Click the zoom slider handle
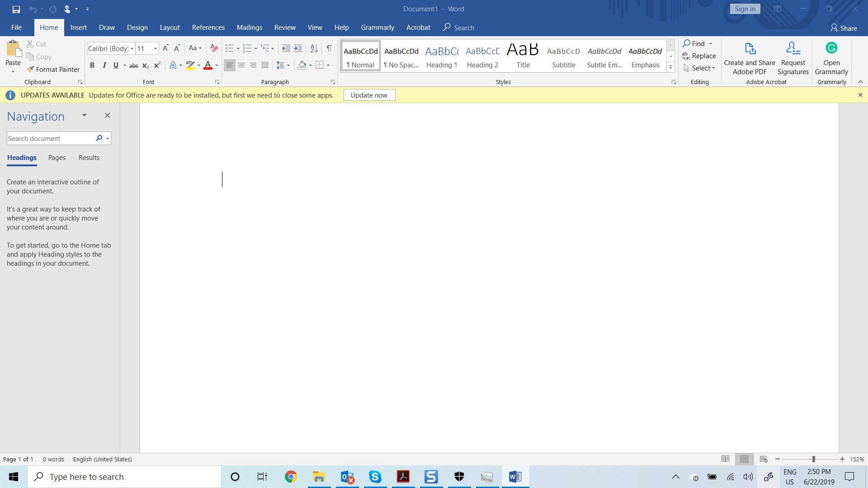 tap(813, 459)
